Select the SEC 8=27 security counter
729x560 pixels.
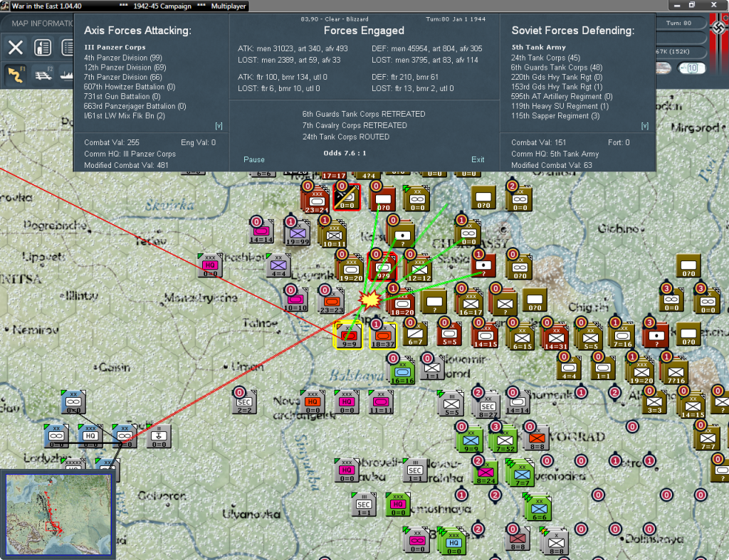[487, 406]
